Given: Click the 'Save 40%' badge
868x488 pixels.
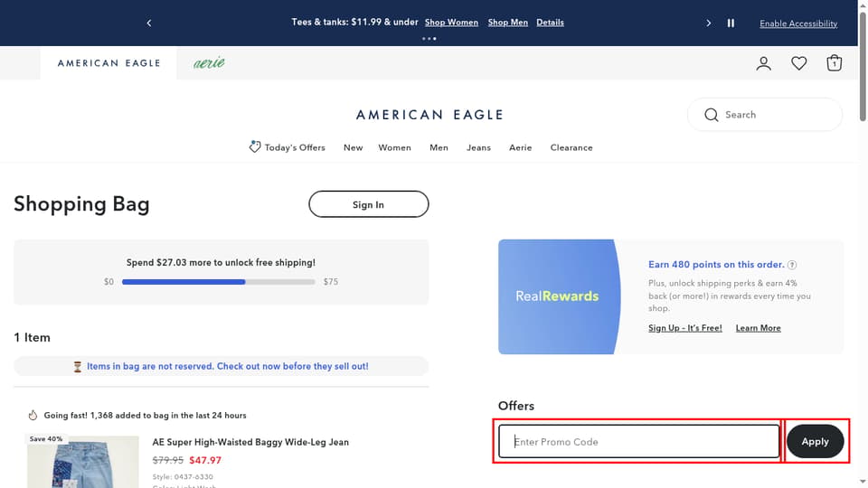Looking at the screenshot, I should 46,439.
